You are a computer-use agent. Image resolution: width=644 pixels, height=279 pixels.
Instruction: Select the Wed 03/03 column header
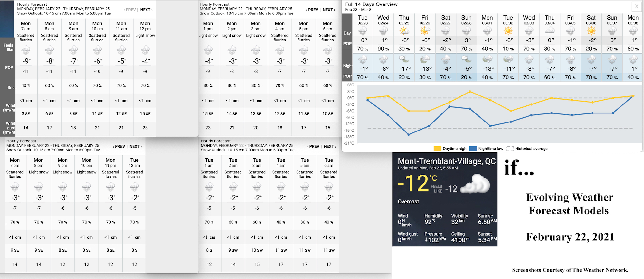529,20
